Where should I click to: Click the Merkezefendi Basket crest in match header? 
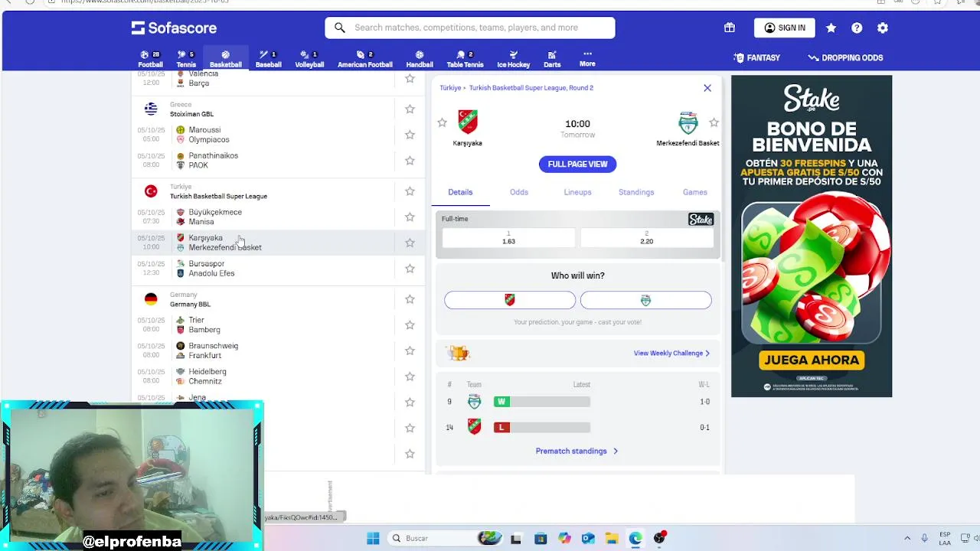pos(688,122)
